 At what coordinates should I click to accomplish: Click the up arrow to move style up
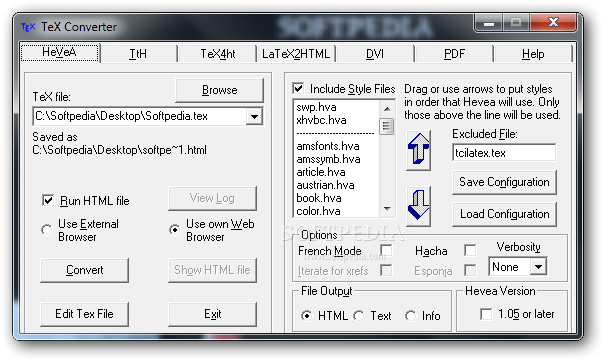418,150
